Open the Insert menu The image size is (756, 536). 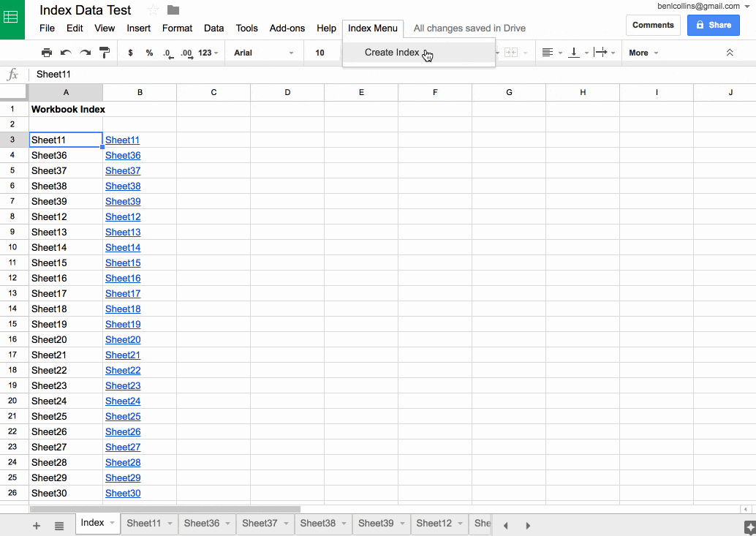click(x=138, y=28)
